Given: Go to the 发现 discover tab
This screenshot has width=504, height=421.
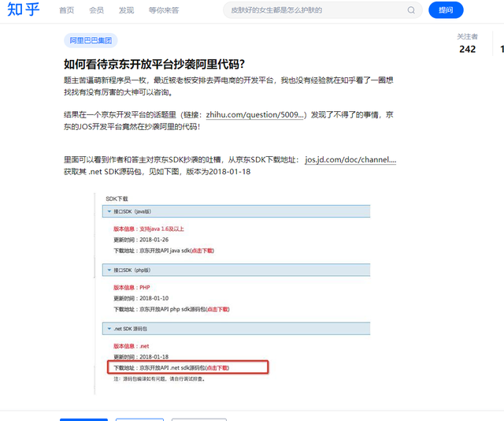Looking at the screenshot, I should (x=126, y=10).
